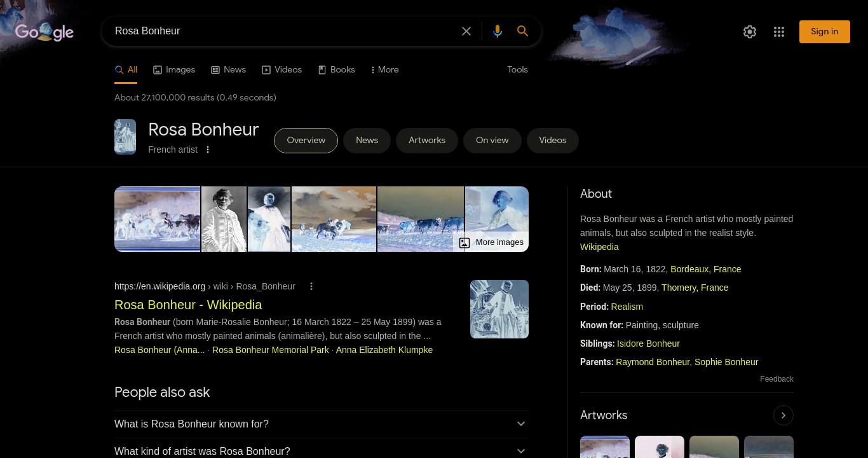The width and height of the screenshot is (868, 458).
Task: Select the News chip in knowledge panel
Action: click(367, 141)
